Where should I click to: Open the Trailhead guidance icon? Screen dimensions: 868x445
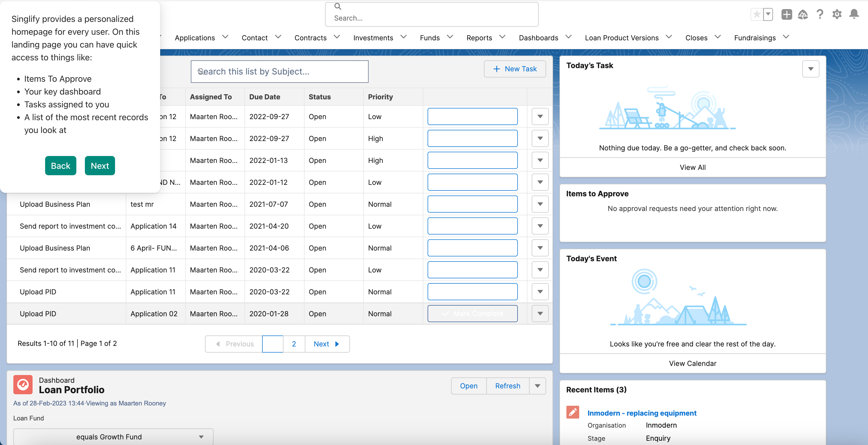click(803, 14)
